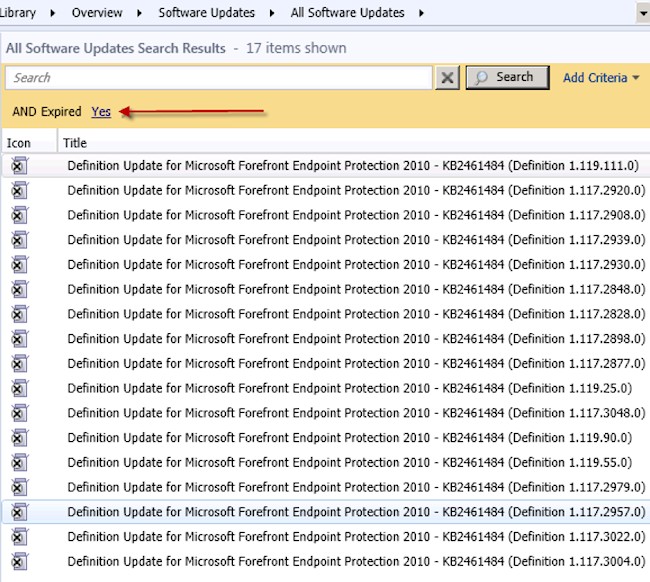Click expired icon beside Definition 1.119.25.0
The width and height of the screenshot is (650, 582).
[x=20, y=388]
